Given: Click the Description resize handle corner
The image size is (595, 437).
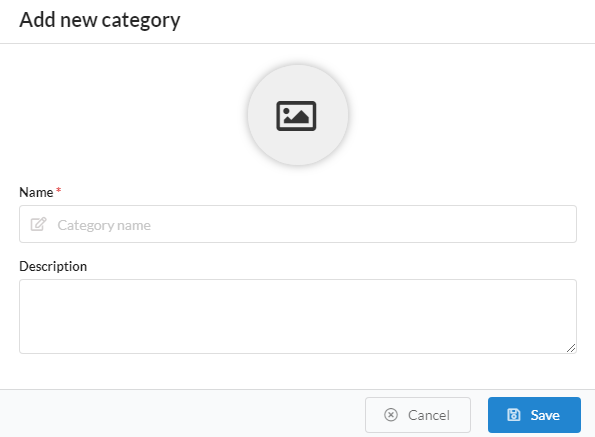Looking at the screenshot, I should coord(571,348).
